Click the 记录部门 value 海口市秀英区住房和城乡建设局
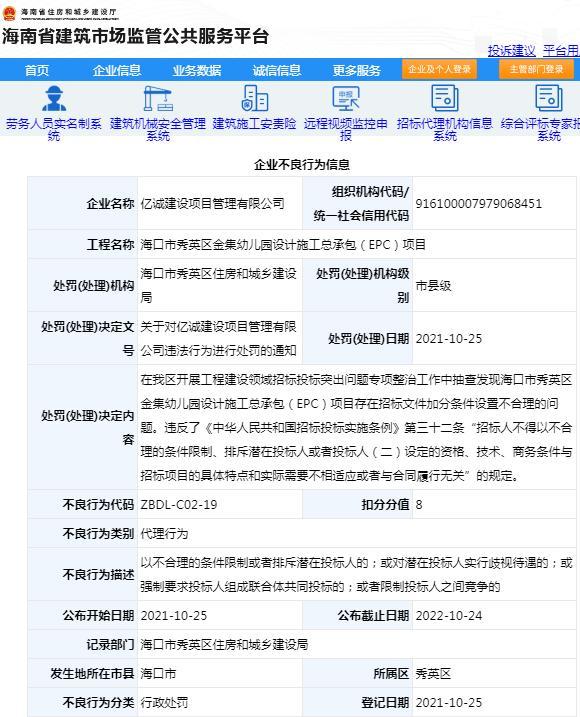 (224, 645)
